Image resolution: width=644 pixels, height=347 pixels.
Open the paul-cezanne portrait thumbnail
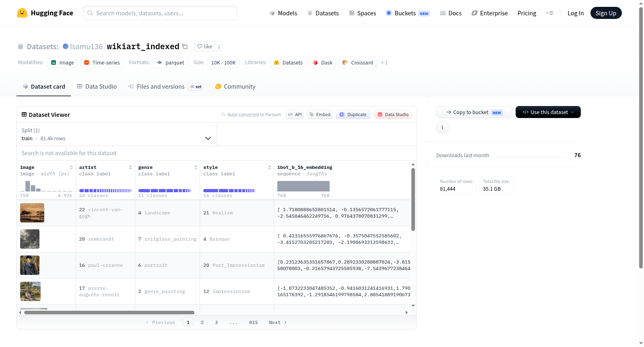click(x=30, y=265)
